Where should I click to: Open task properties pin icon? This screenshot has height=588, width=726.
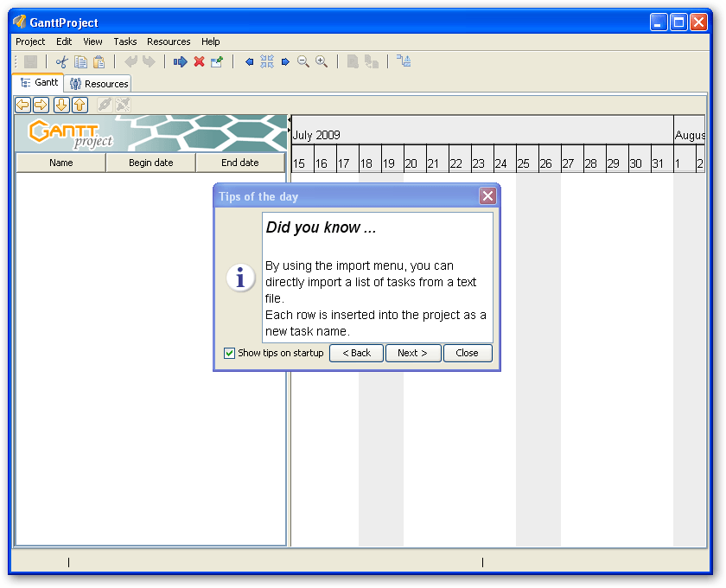217,61
